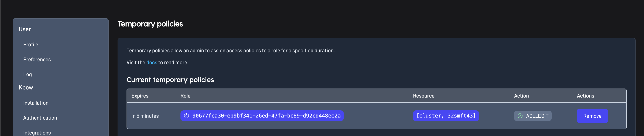Viewport: 644px width, 136px height.
Task: Open Integrations in the sidebar
Action: [x=37, y=132]
